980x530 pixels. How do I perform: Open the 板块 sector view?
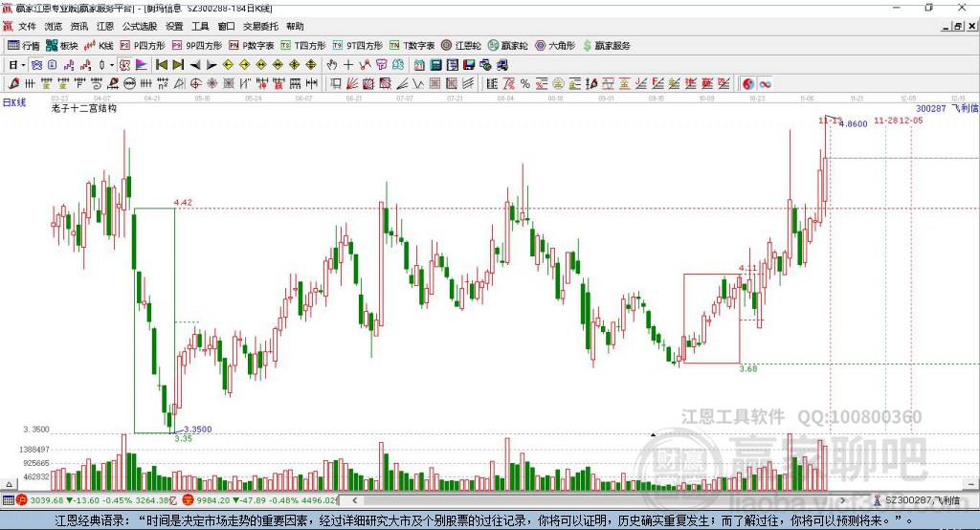point(62,46)
